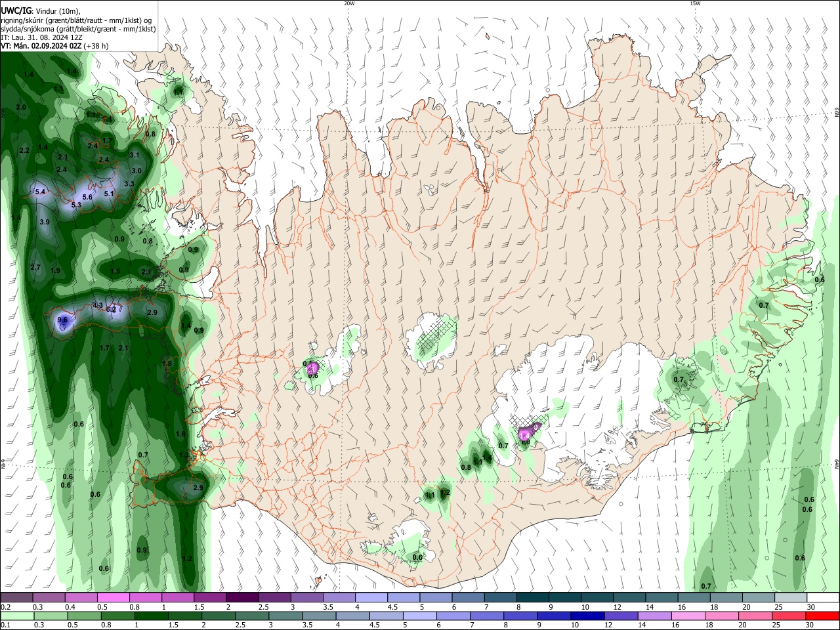Select the 3.9 value off the west coast

point(45,222)
